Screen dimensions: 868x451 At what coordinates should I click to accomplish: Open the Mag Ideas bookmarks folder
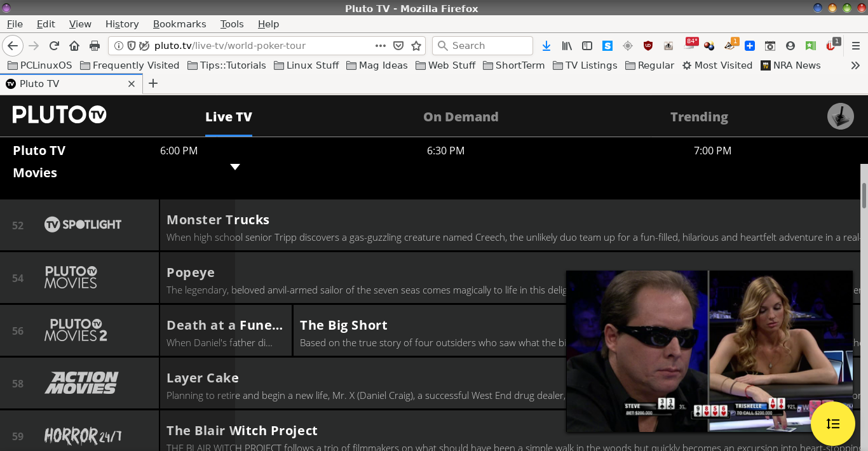(377, 65)
